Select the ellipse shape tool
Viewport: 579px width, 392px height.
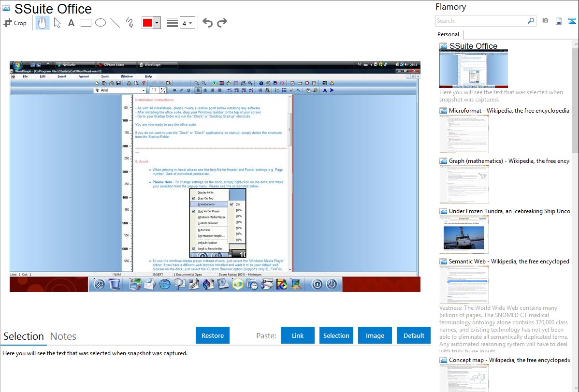pos(101,23)
